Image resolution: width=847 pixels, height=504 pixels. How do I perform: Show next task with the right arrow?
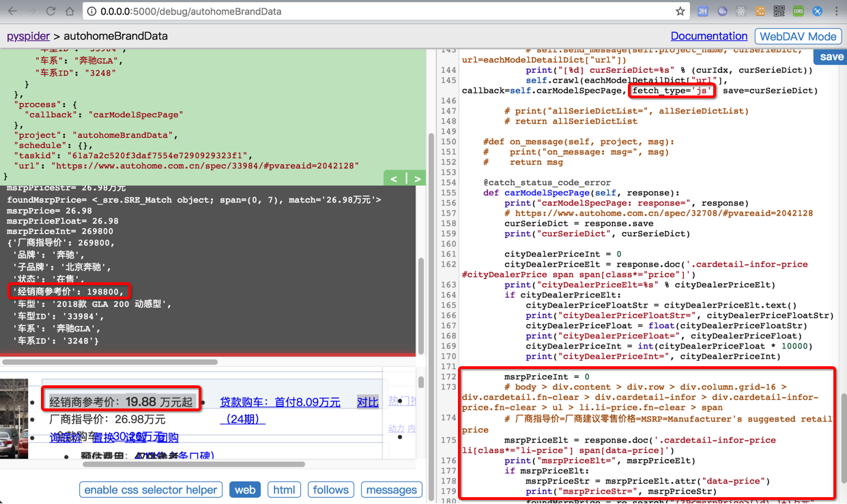point(418,179)
